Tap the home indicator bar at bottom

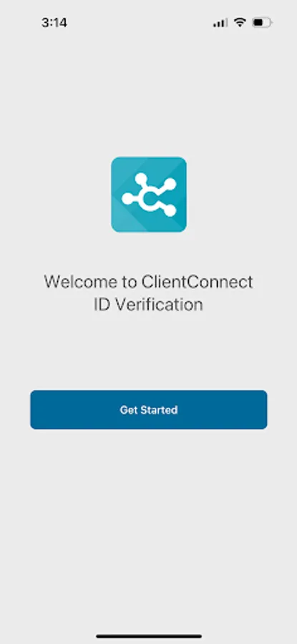149,636
